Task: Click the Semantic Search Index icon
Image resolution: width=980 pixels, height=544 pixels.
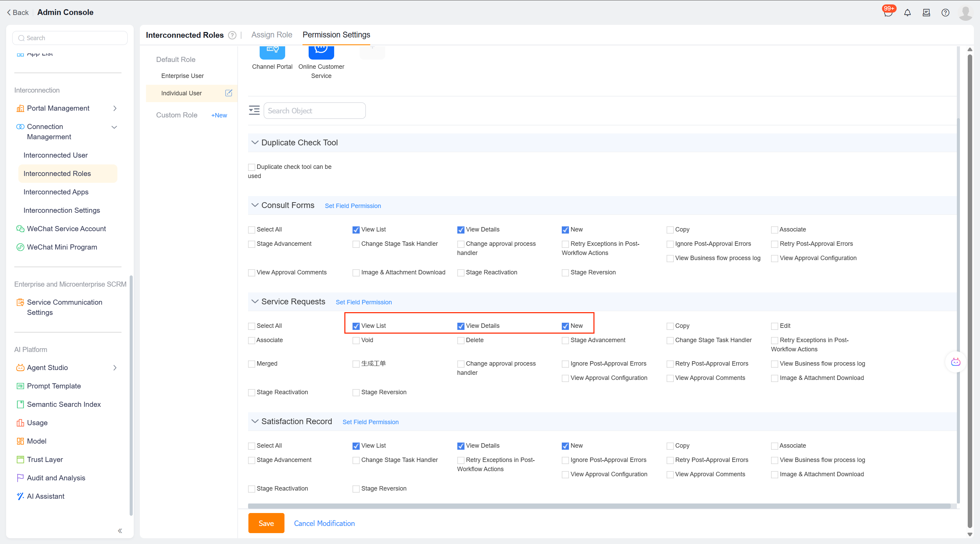Action: 20,404
